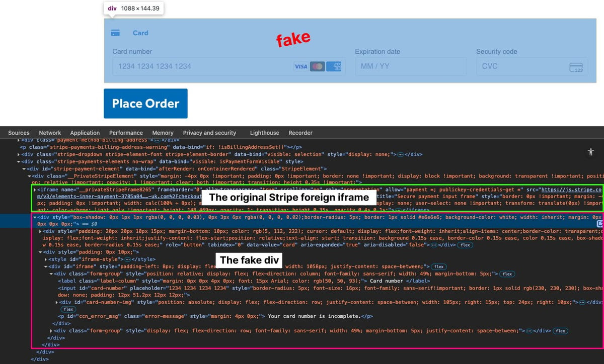Image resolution: width=604 pixels, height=364 pixels.
Task: Click the accessibility person icon in DevTools
Action: coord(591,152)
